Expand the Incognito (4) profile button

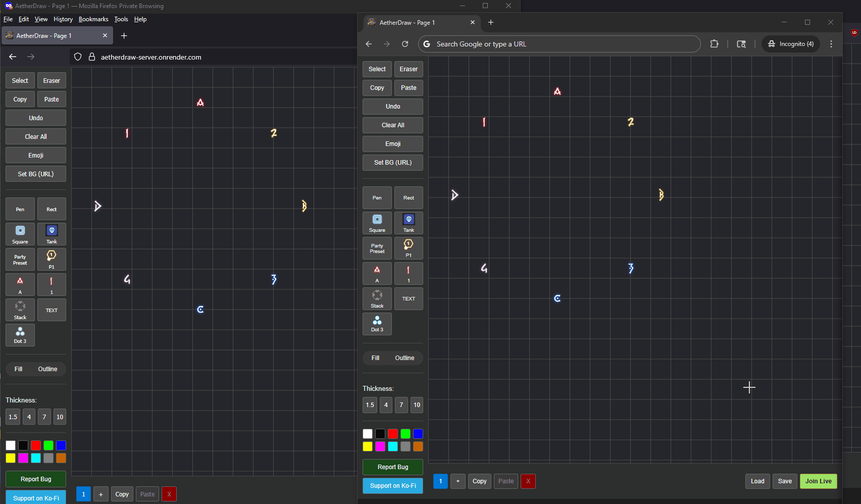[791, 44]
